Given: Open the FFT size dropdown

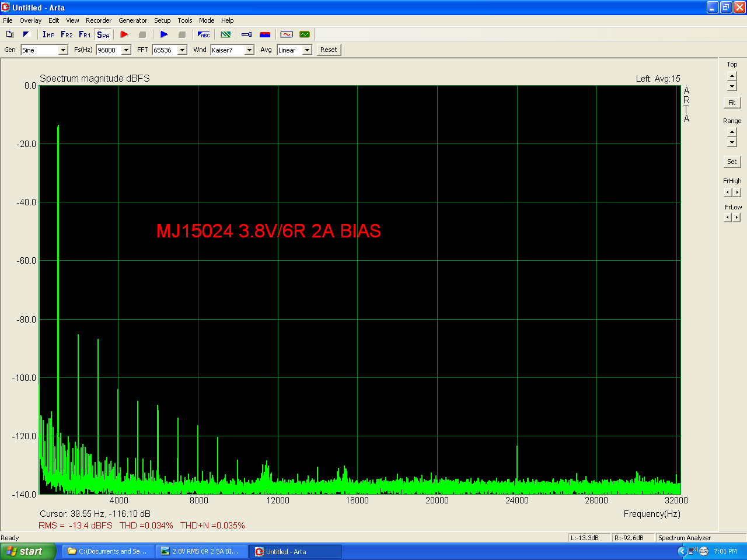Looking at the screenshot, I should click(x=182, y=50).
